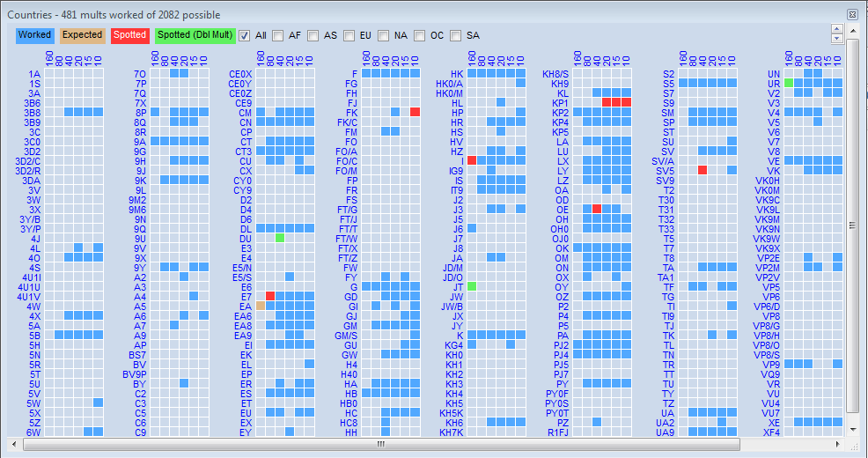868x458 pixels.
Task: Click the green Spotted (Dbl Mult) legend
Action: coord(195,35)
